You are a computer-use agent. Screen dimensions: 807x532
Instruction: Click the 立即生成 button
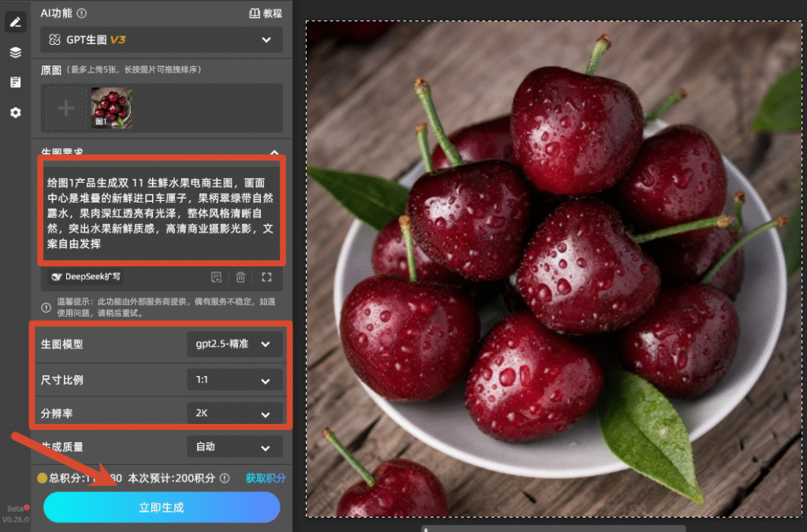(x=162, y=508)
